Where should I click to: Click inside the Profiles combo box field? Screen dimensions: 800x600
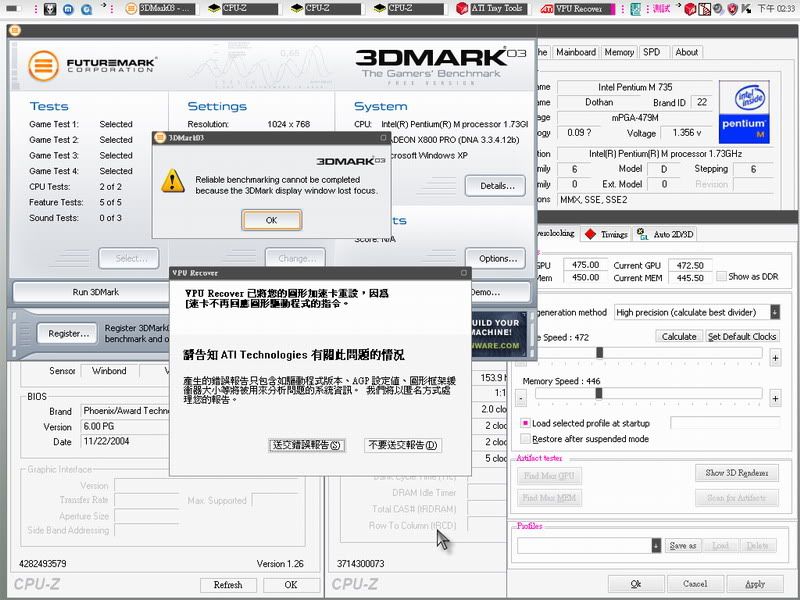pyautogui.click(x=584, y=545)
